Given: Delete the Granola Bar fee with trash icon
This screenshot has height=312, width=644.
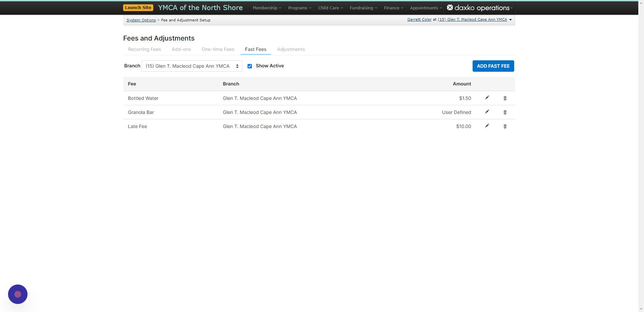Looking at the screenshot, I should (x=505, y=112).
